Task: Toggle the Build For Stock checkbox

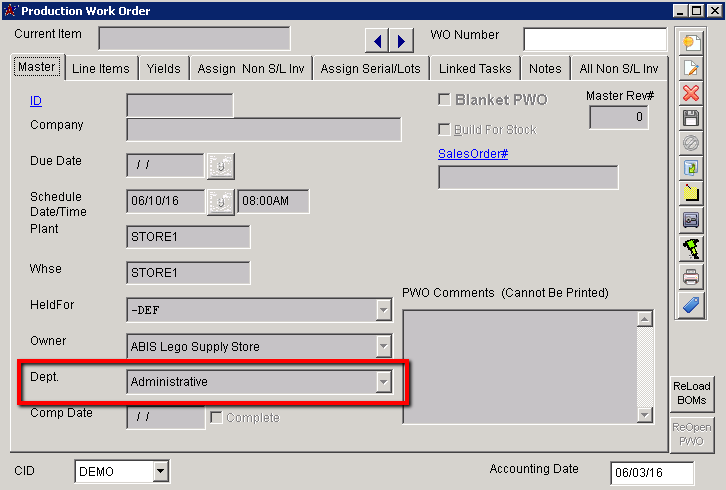Action: tap(445, 130)
